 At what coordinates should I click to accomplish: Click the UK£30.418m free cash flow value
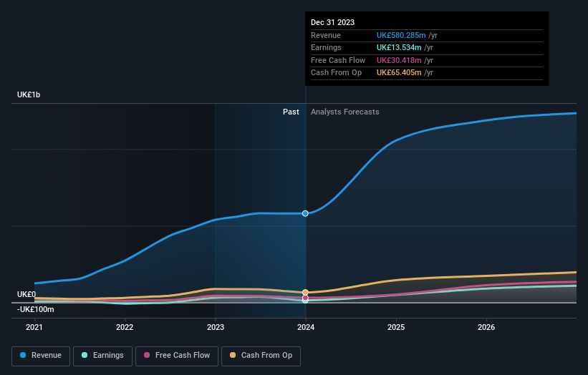399,60
